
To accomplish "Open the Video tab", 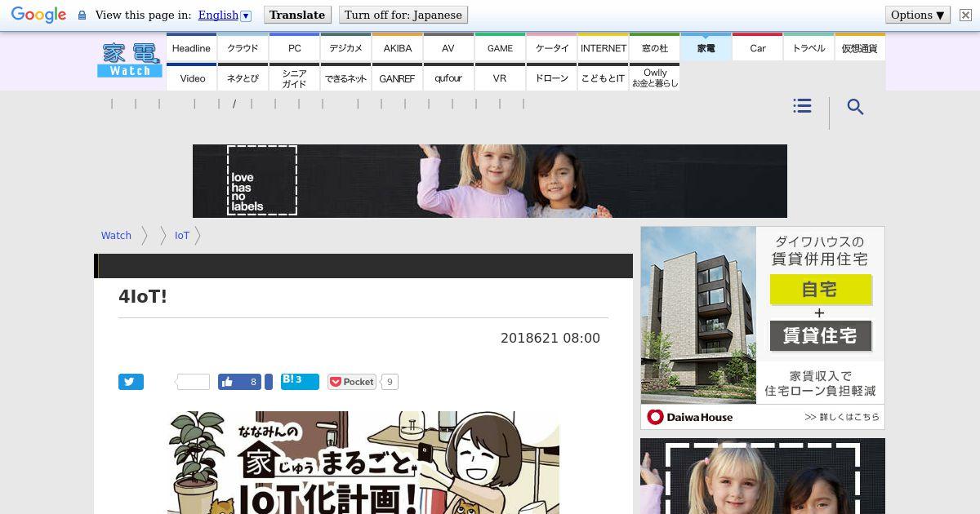I will click(x=191, y=78).
